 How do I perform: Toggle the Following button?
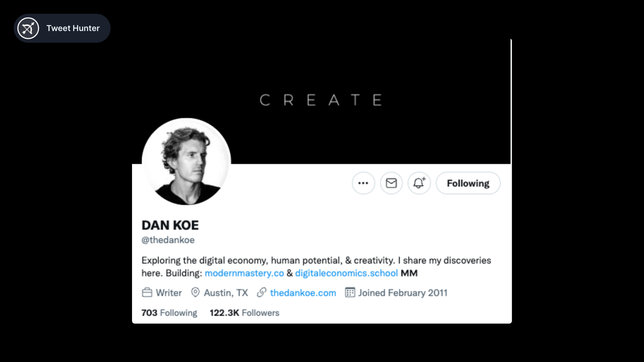click(468, 183)
